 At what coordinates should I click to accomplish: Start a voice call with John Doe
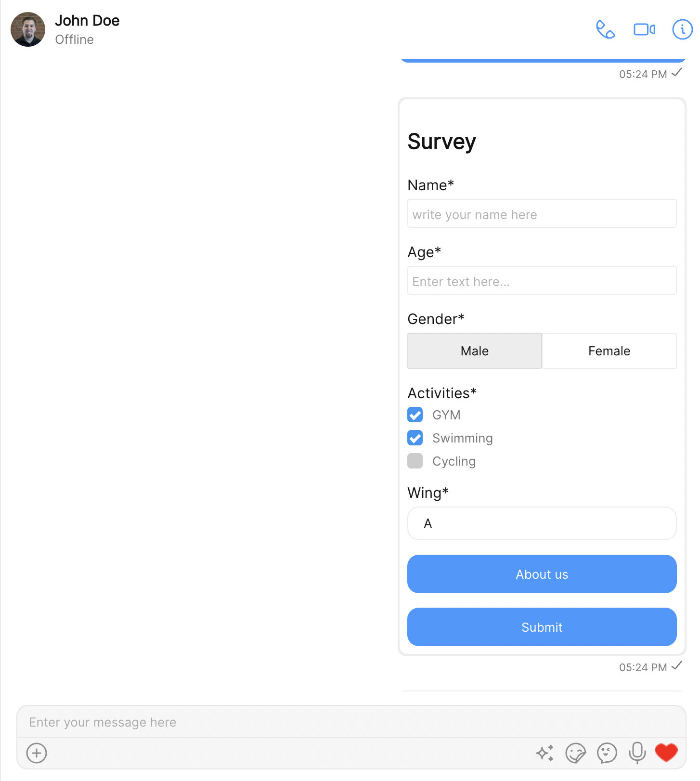[605, 29]
